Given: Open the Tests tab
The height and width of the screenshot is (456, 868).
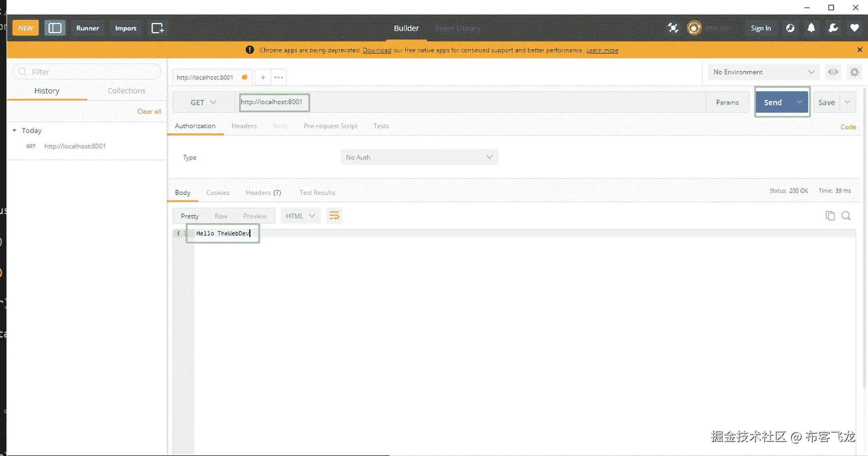Looking at the screenshot, I should pos(381,126).
